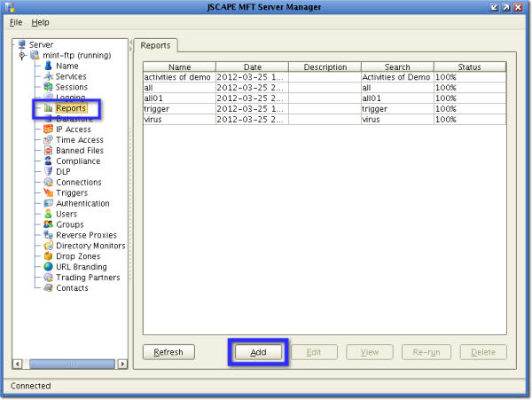Select the Reports tab
Image resolution: width=532 pixels, height=400 pixels.
pos(155,45)
